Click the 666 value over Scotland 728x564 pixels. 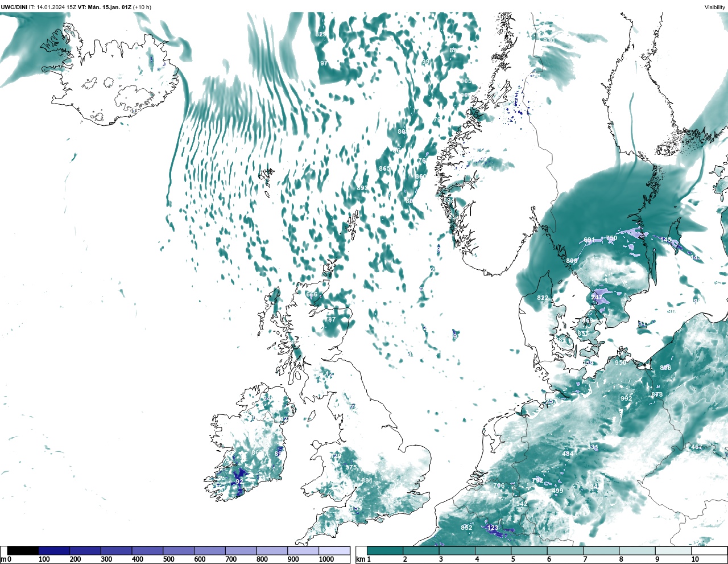click(x=312, y=295)
